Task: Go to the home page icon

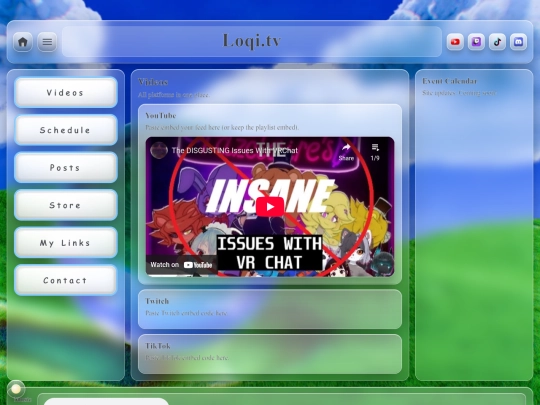Action: (23, 42)
